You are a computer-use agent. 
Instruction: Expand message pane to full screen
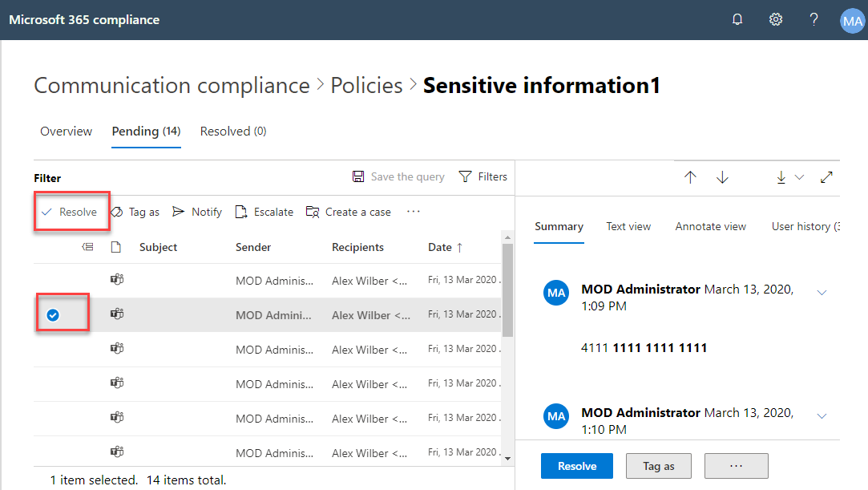[x=827, y=178]
